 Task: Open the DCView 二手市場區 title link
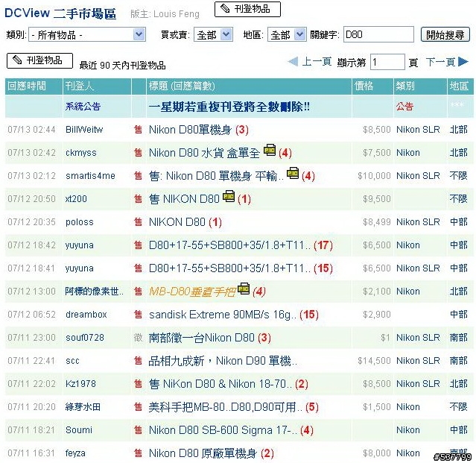point(60,13)
